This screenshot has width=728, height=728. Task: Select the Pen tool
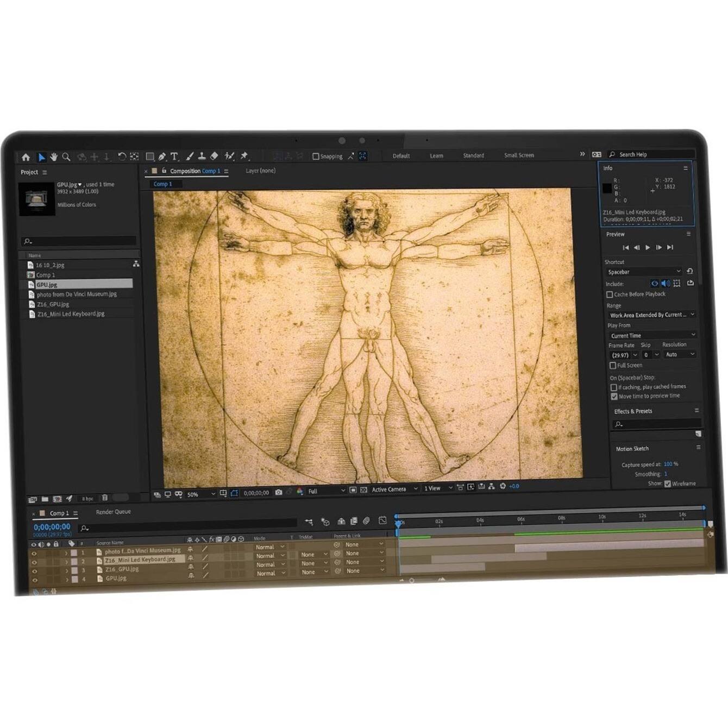[x=162, y=156]
